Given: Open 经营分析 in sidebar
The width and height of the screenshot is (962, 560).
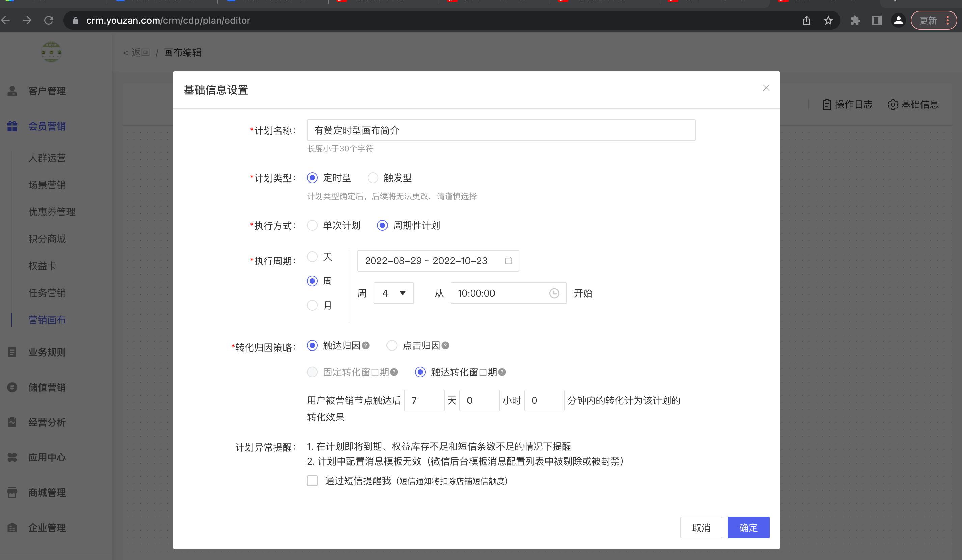Looking at the screenshot, I should 47,422.
